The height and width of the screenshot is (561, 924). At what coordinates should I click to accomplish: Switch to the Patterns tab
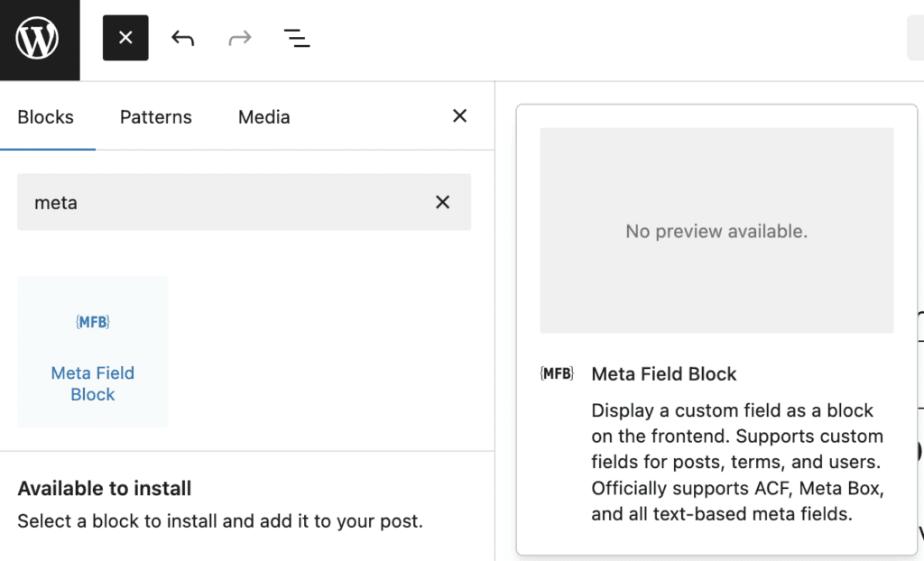point(155,116)
